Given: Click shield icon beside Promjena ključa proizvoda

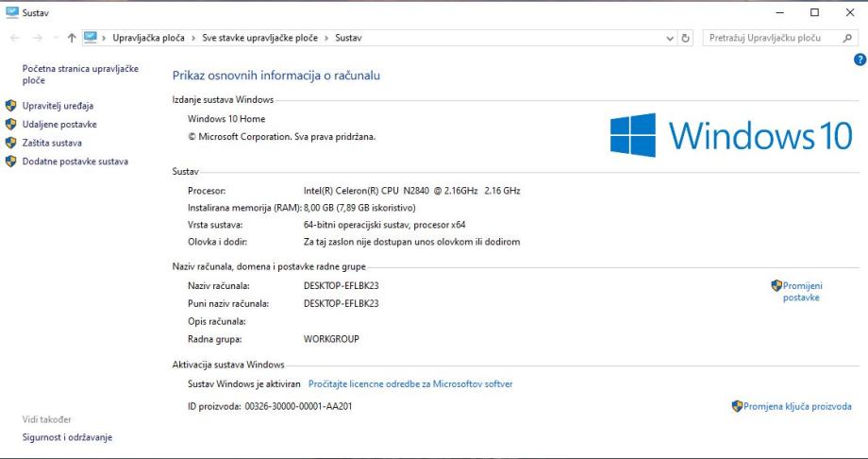Looking at the screenshot, I should pyautogui.click(x=737, y=406).
